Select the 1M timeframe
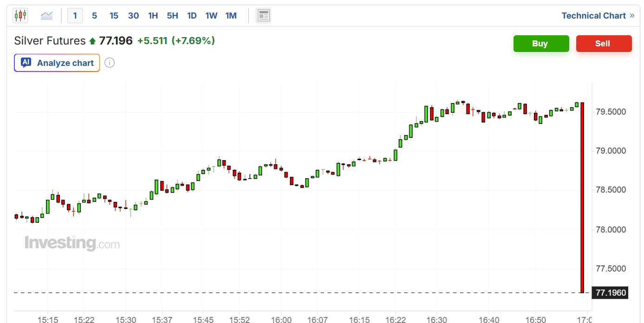The height and width of the screenshot is (323, 644). tap(231, 16)
